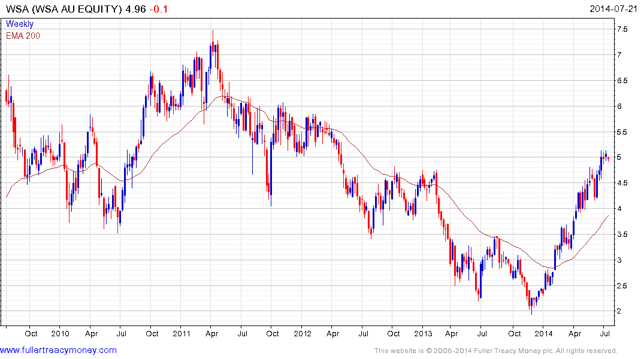The image size is (644, 359).
Task: Click the 'Weekly' interval label
Action: click(x=20, y=24)
